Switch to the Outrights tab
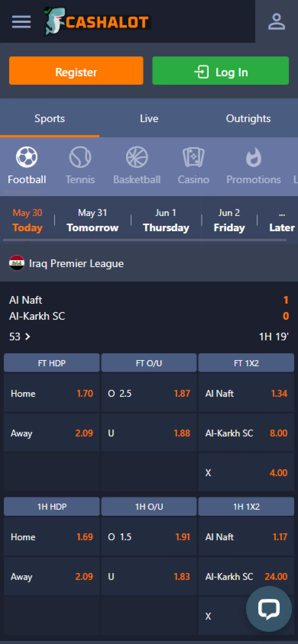This screenshot has width=298, height=644. 248,118
